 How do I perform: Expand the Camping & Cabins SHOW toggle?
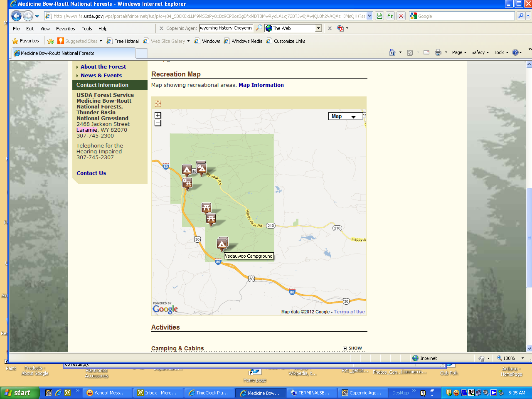pos(352,348)
